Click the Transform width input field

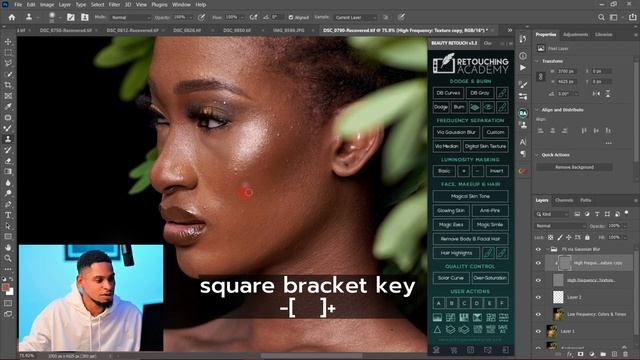tap(567, 71)
